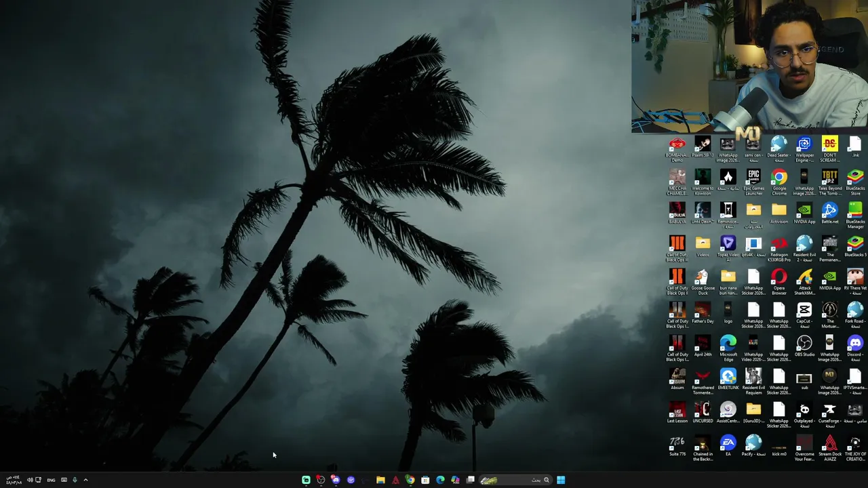Open the volume control in system tray
Screen dimensions: 868x488
[30, 480]
